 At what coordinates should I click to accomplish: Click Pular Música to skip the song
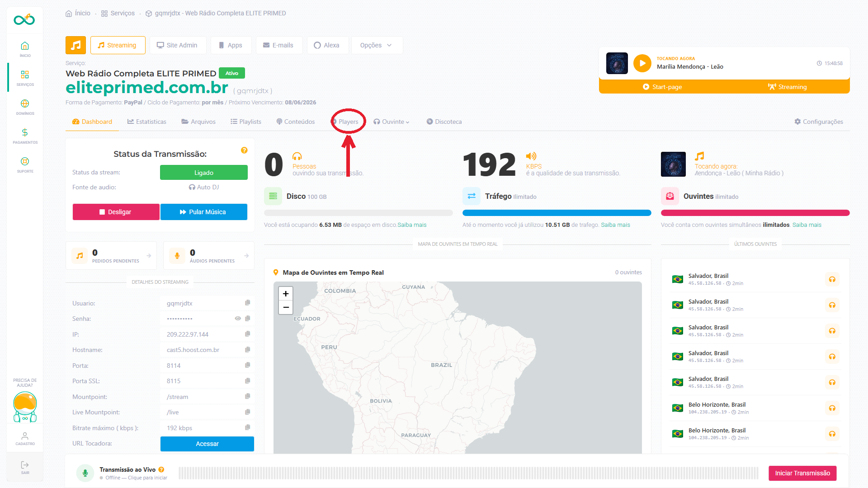click(203, 212)
